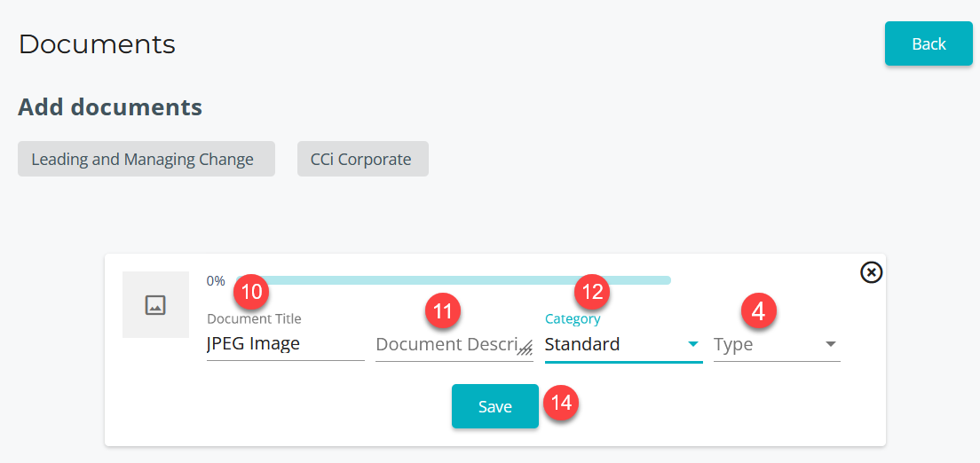Select the CCi Corporate tag

362,160
